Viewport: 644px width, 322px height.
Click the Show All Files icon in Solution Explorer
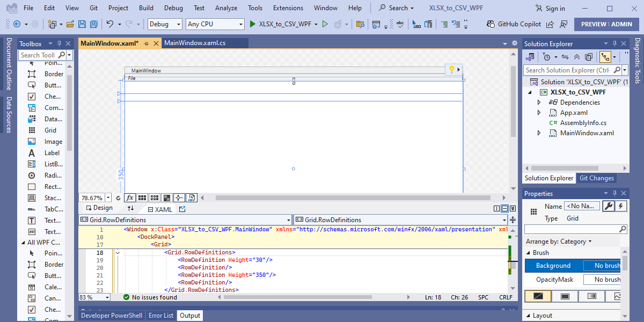[x=589, y=57]
